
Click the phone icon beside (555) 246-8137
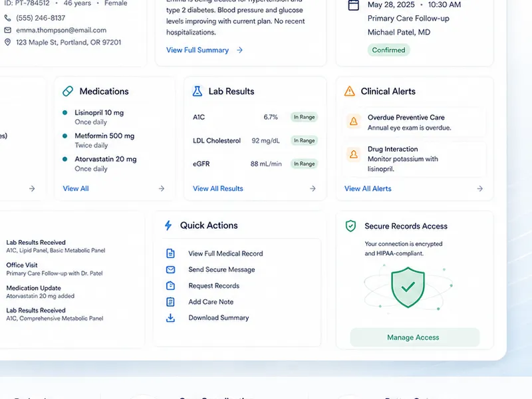(7, 18)
